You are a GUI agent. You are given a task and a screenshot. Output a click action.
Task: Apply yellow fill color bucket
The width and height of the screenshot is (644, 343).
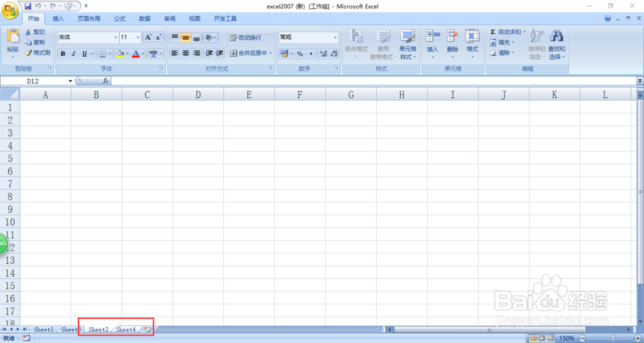120,54
